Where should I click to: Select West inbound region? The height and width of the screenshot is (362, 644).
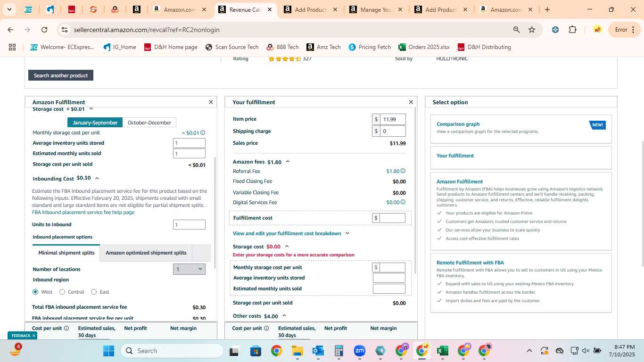[x=35, y=292]
